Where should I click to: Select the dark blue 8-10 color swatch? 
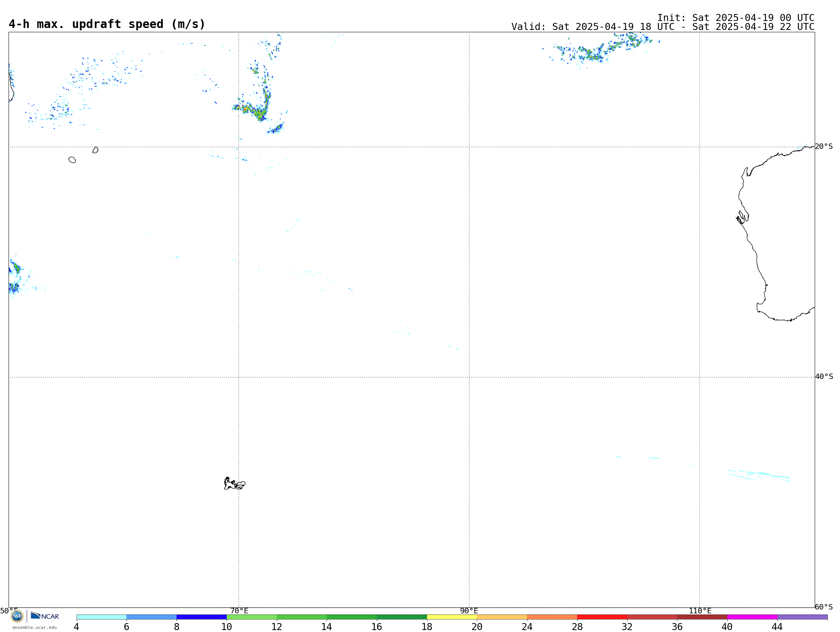click(201, 617)
